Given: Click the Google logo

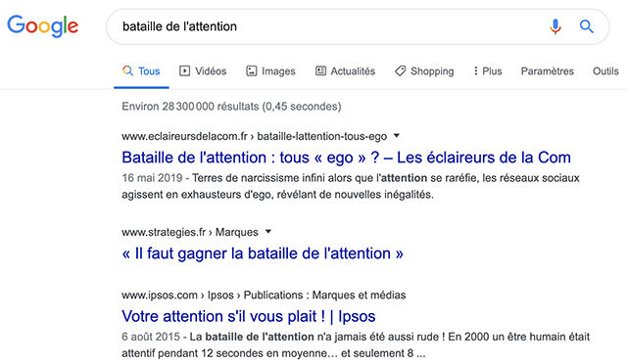Looking at the screenshot, I should pos(43,26).
